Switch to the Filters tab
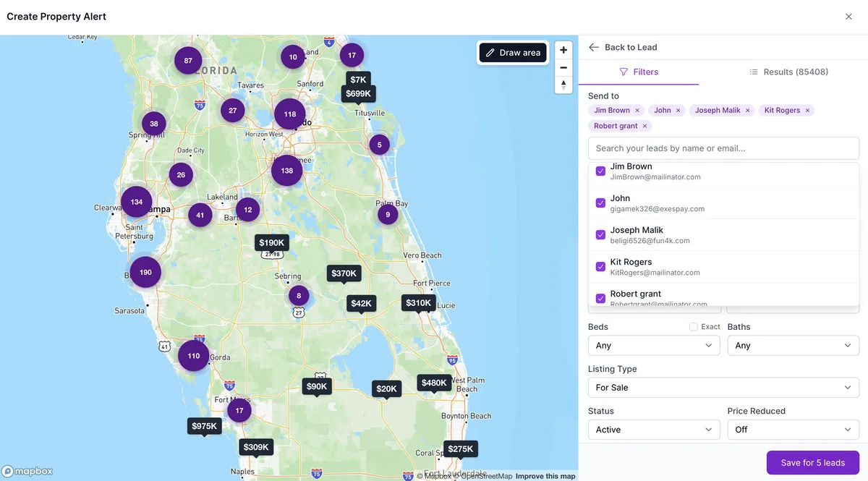This screenshot has height=481, width=868. click(639, 72)
